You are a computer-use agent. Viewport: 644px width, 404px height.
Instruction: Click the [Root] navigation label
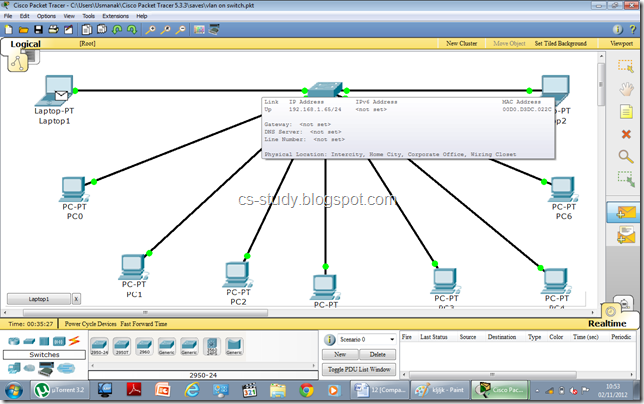87,44
